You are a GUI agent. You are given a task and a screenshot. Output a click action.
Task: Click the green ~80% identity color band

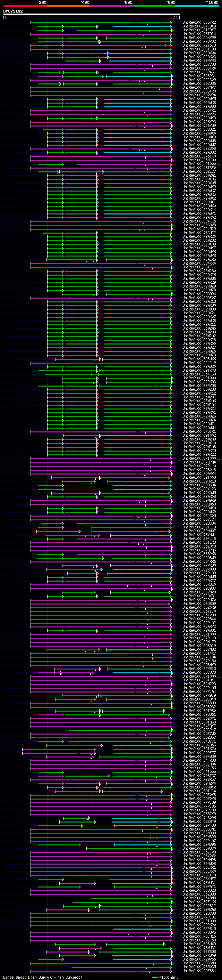click(154, 6)
